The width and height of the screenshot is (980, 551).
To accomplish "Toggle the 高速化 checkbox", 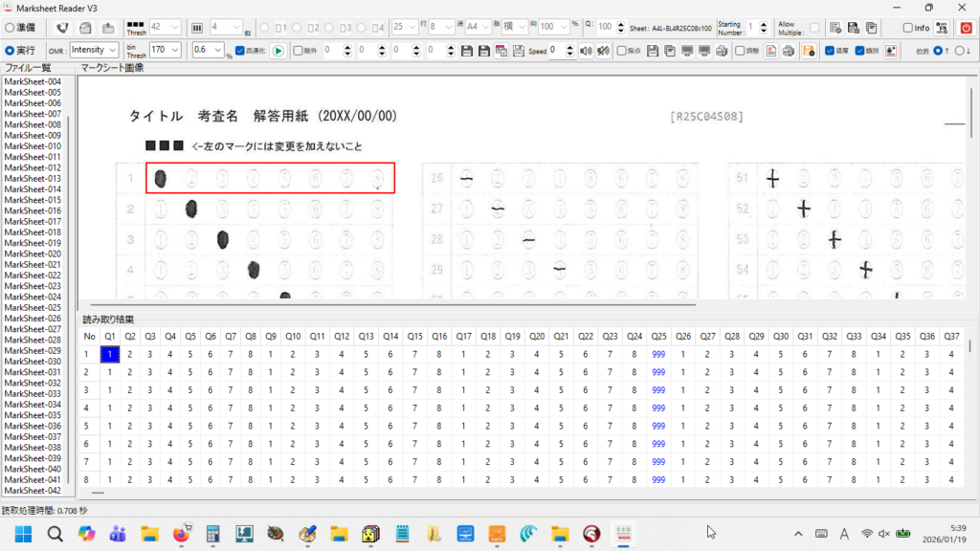I will 240,50.
